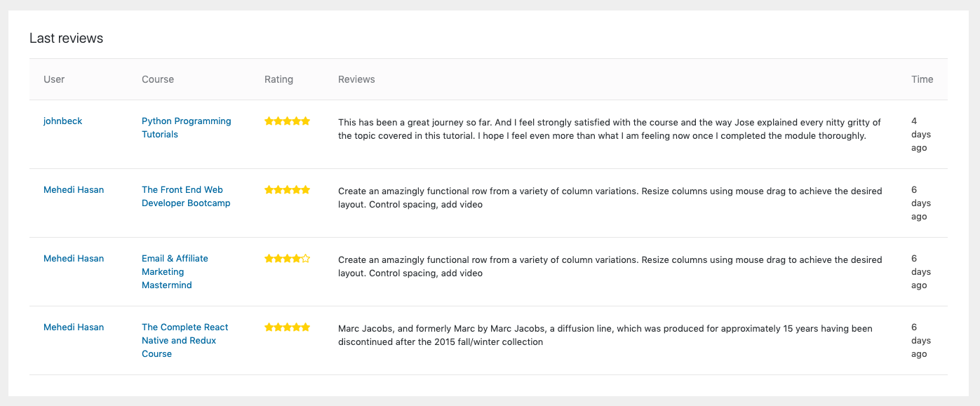Open Email & Affiliate Marketing Mastermind course link
This screenshot has height=406, width=980.
pyautogui.click(x=175, y=271)
